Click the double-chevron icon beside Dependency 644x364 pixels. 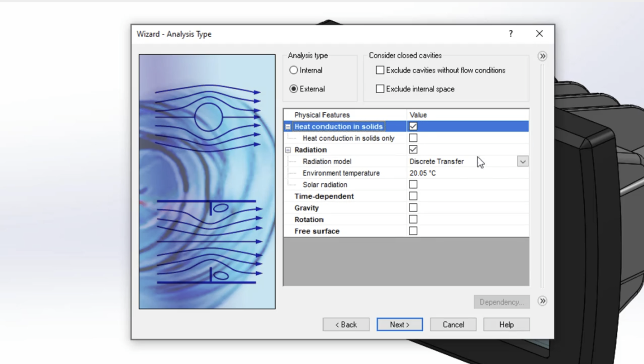pos(542,301)
